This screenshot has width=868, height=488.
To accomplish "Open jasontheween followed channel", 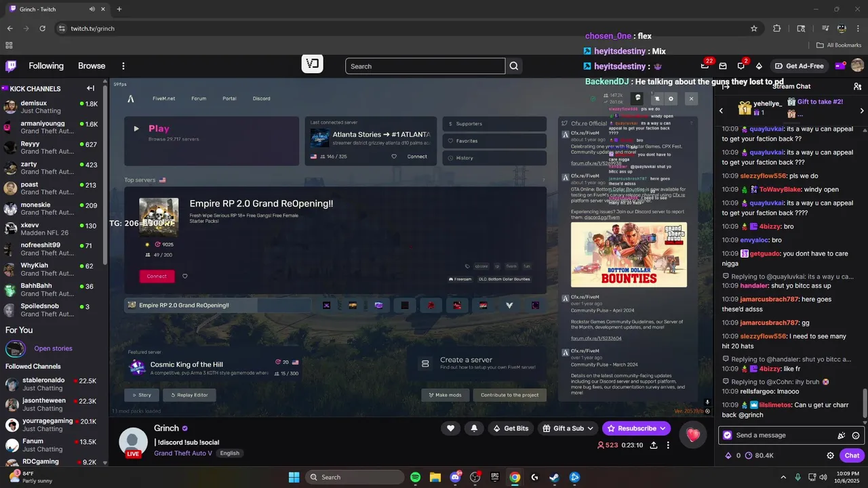I will 52,405.
